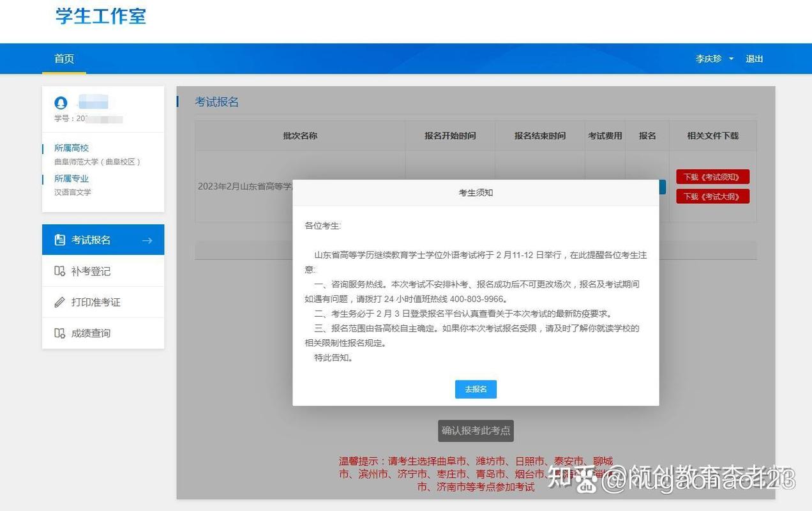Select the 2023年2月山东省 exam batch row
Image resolution: width=812 pixels, height=511 pixels.
243,185
